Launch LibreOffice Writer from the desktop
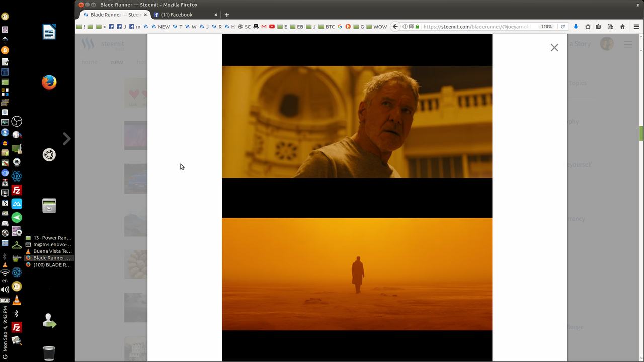This screenshot has width=644, height=362. 49,32
